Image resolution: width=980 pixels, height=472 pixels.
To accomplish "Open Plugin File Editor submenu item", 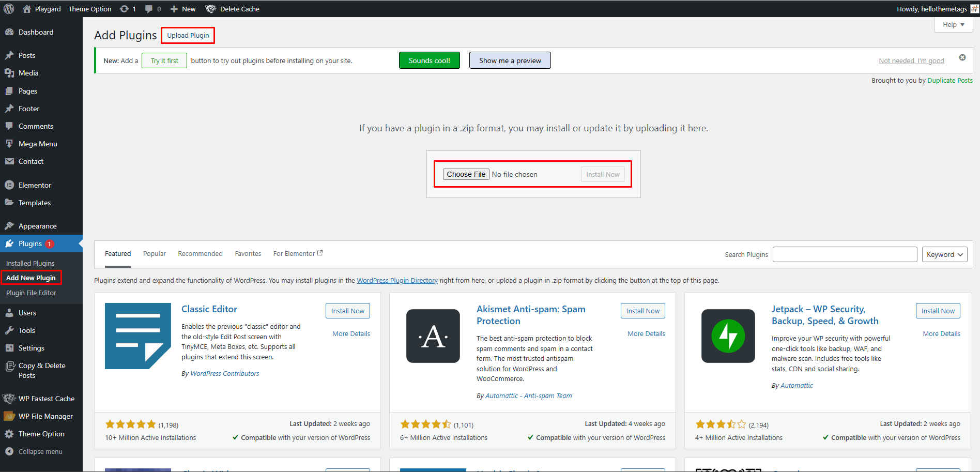I will (x=31, y=293).
